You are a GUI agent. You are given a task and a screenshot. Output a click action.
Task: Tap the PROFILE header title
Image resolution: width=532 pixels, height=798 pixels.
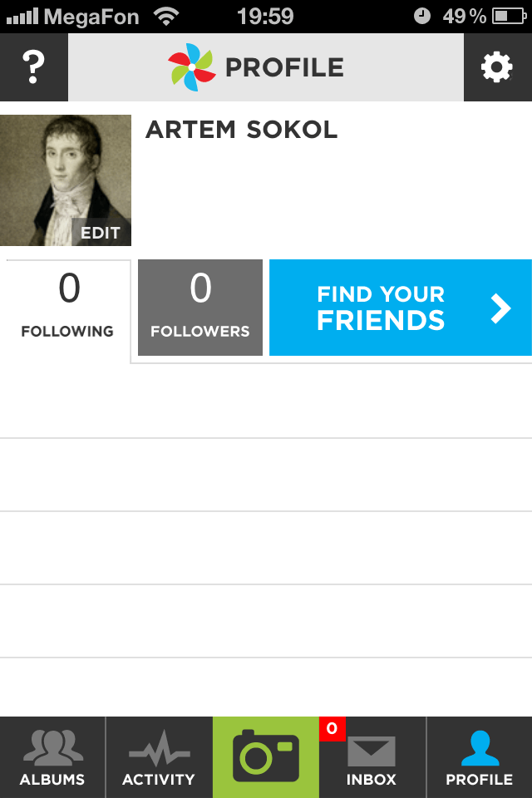pyautogui.click(x=284, y=67)
